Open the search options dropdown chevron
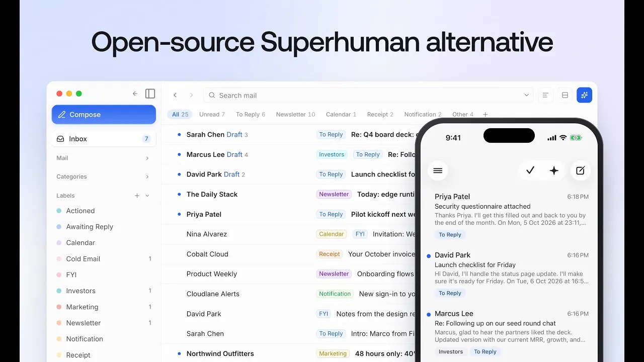644x362 pixels. [527, 95]
